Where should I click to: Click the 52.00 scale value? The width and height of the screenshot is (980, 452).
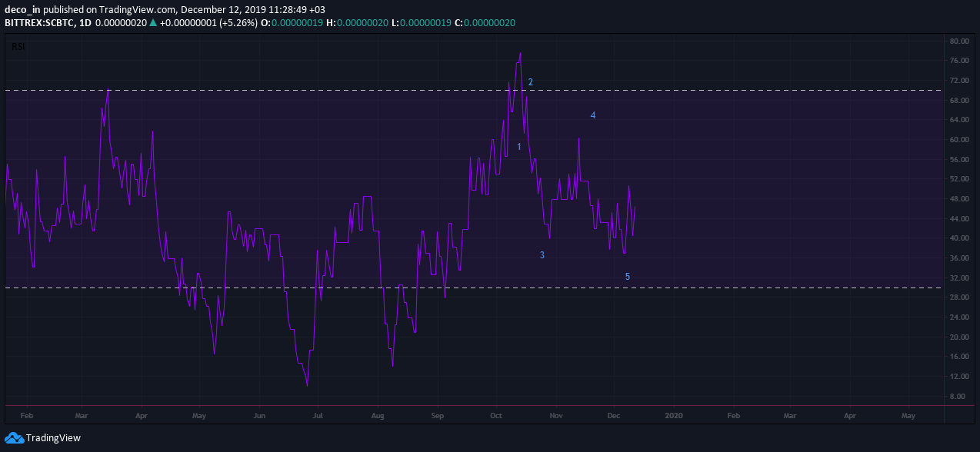click(x=958, y=179)
